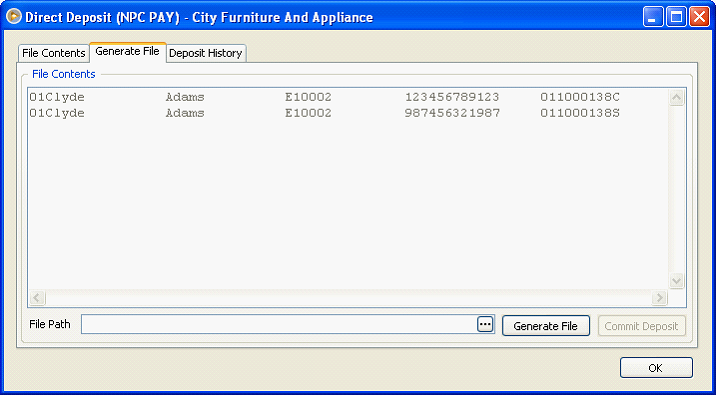Browse for file path with ellipsis button
The width and height of the screenshot is (717, 396).
(485, 324)
